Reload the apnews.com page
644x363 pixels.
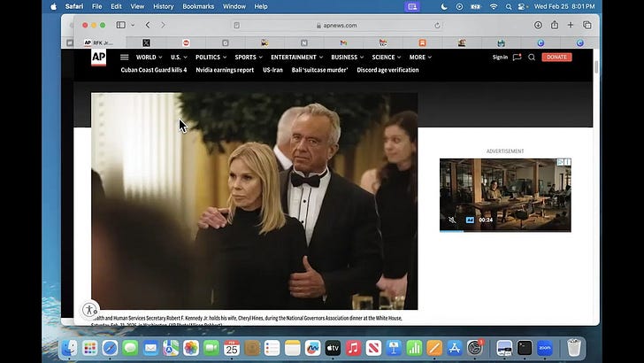437,26
